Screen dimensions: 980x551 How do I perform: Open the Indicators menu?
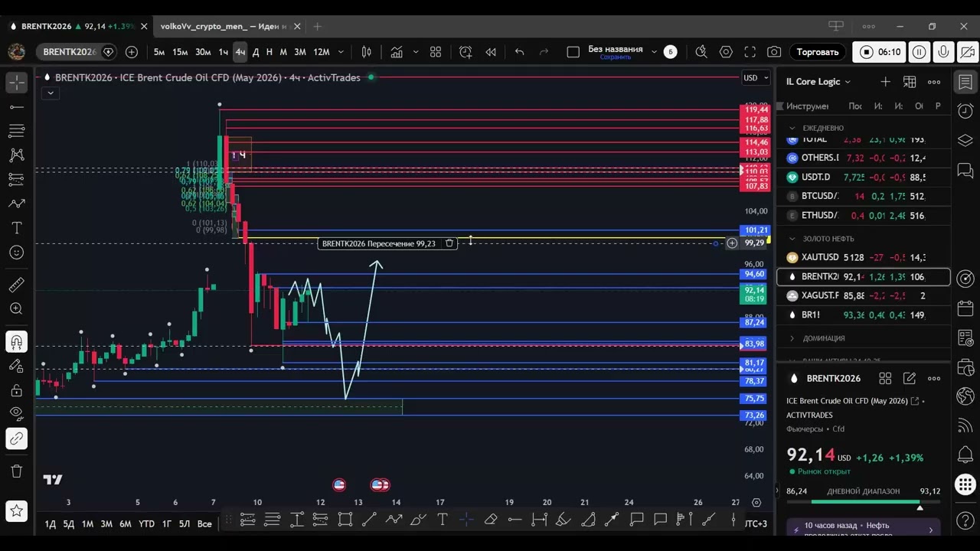(397, 52)
